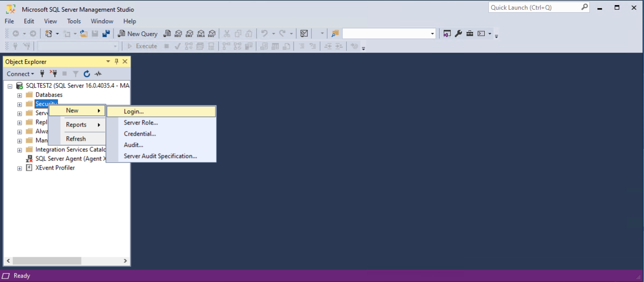
Task: Click the Object Explorer horizontal scrollbar thumb
Action: 47,261
